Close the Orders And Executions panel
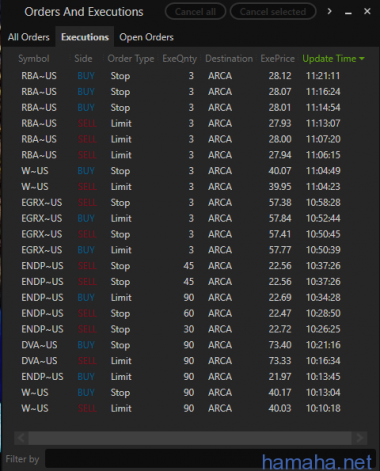Viewport: 380px width, 471px height. [x=367, y=11]
